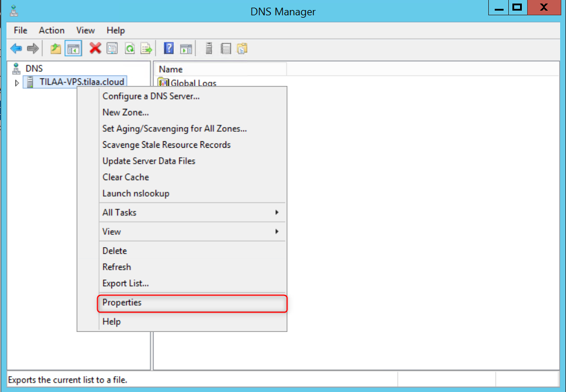
Task: Choose Launch nslookup
Action: click(193, 194)
